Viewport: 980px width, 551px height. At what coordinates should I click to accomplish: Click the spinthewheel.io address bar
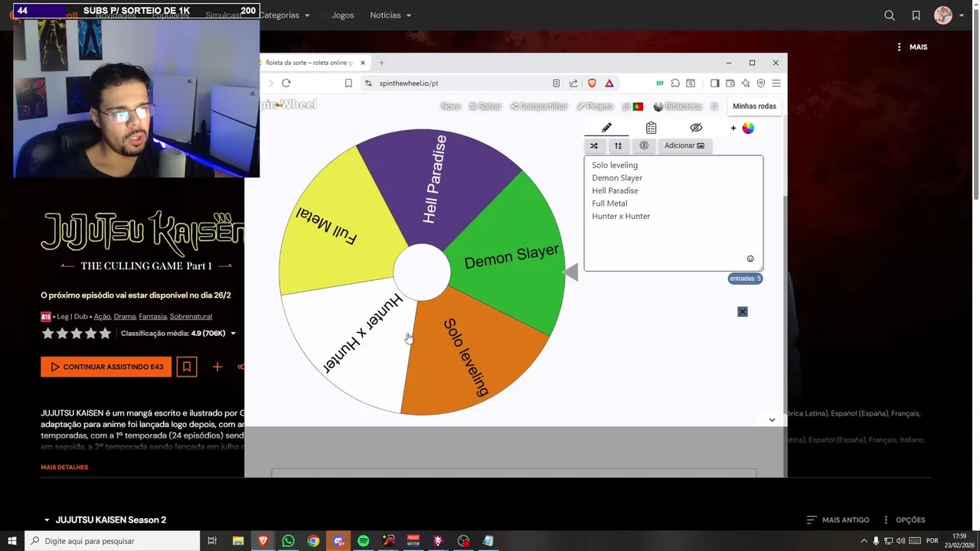click(x=459, y=83)
